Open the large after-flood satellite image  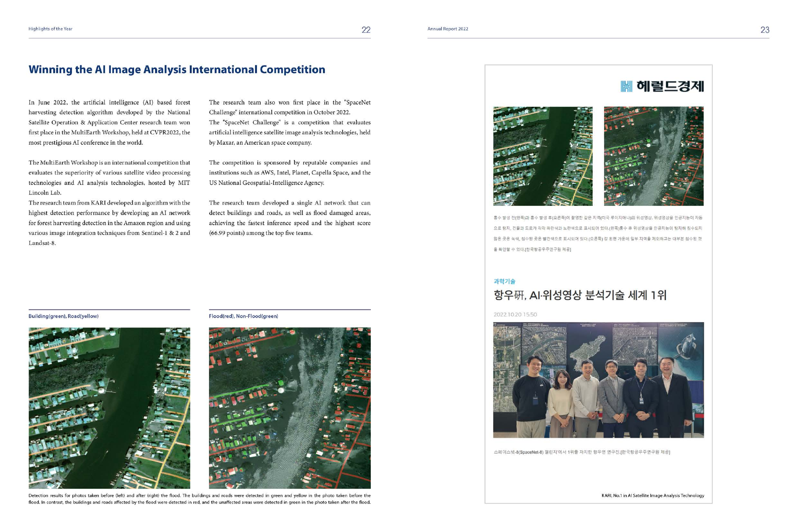click(290, 407)
